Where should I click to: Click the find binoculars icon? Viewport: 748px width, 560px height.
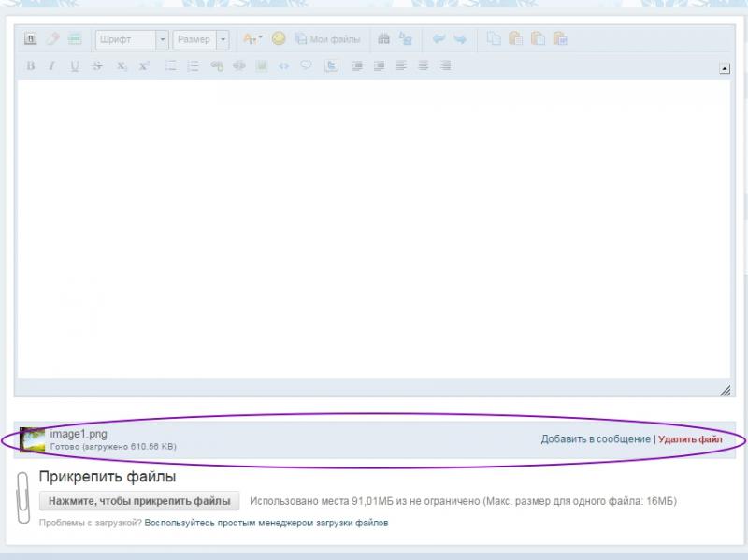coord(383,39)
